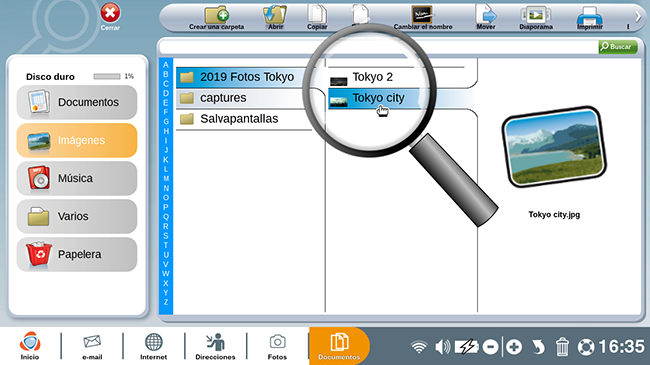
Task: Open Internet from the bottom bar
Action: [153, 346]
